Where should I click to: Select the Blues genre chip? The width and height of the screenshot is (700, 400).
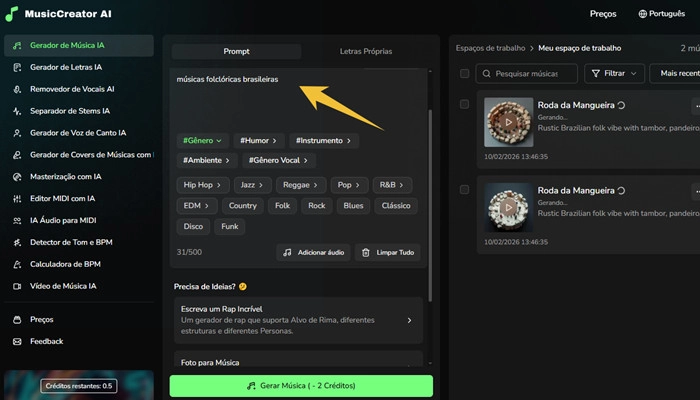point(353,206)
